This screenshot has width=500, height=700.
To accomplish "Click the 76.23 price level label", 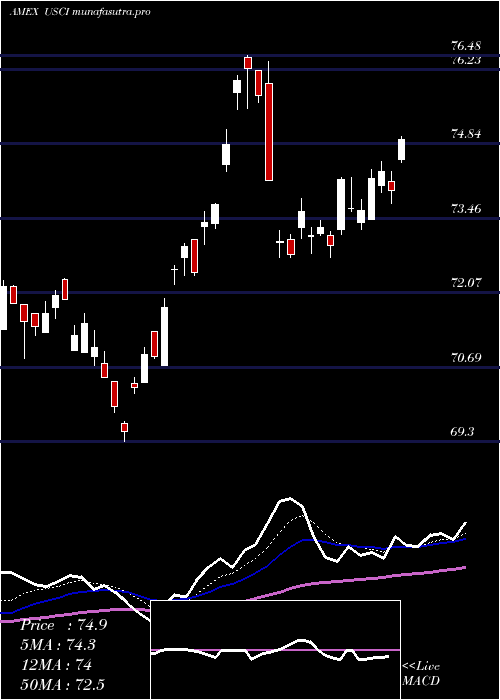I will point(466,61).
